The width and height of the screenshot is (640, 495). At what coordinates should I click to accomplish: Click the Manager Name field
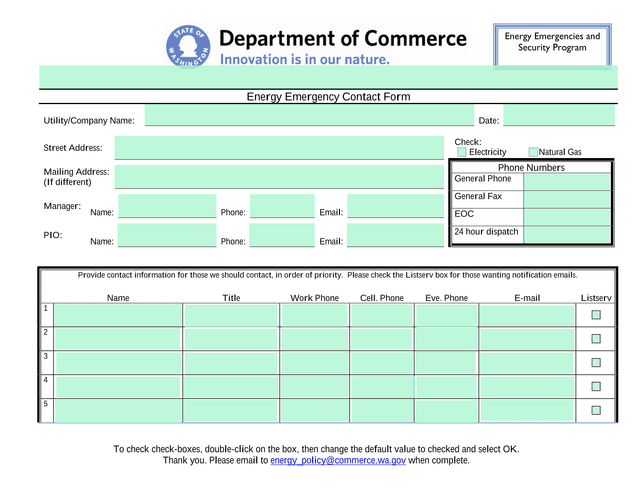pos(167,206)
